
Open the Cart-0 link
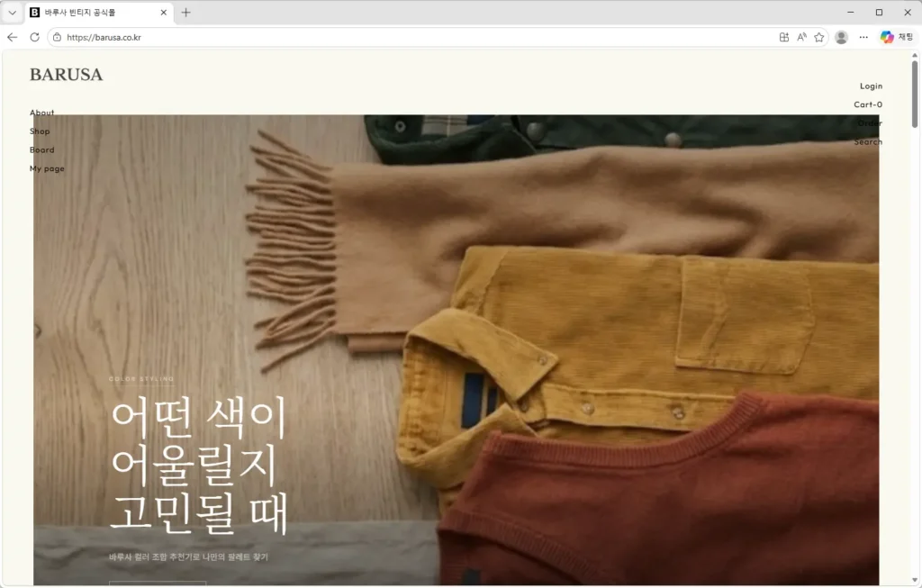tap(868, 104)
